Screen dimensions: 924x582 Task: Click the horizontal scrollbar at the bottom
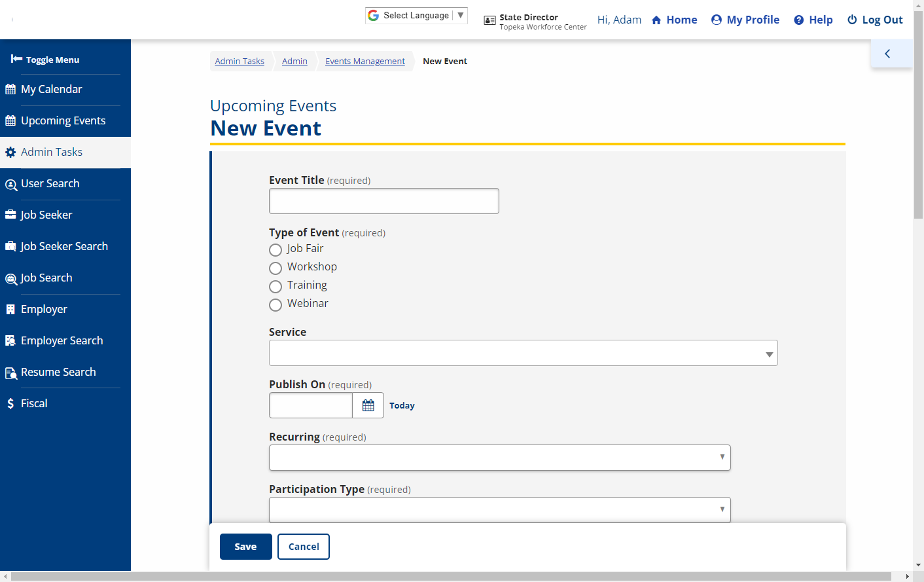click(452, 577)
